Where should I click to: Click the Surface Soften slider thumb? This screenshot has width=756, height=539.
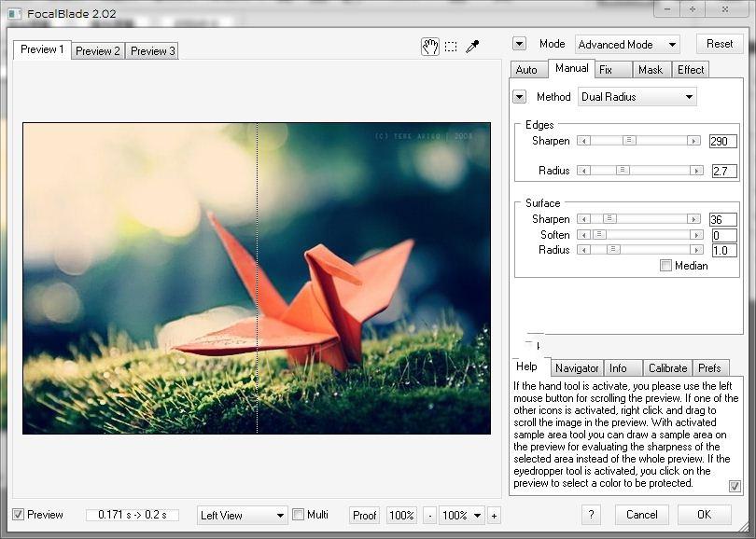pyautogui.click(x=599, y=235)
